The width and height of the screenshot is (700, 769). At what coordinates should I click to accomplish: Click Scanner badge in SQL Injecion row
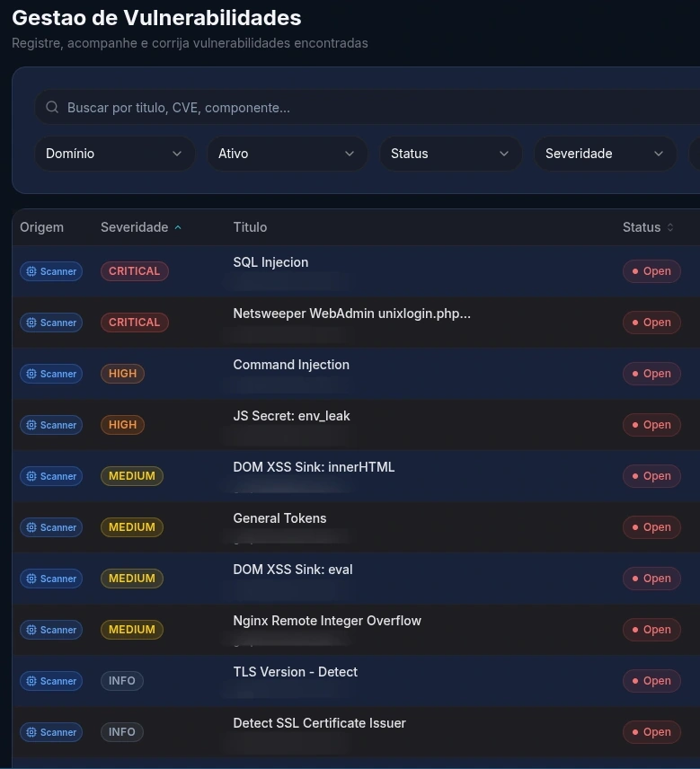(51, 271)
